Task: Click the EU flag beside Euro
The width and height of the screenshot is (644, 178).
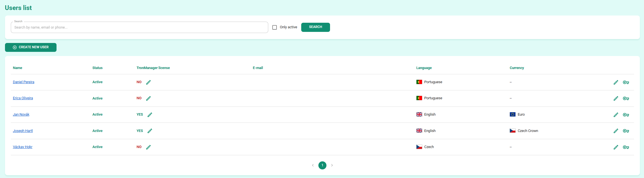Action: (x=513, y=115)
